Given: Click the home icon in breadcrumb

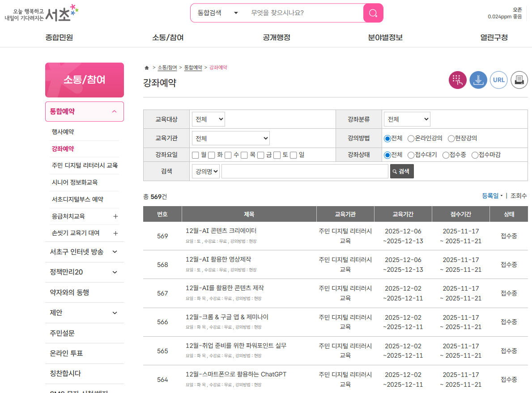Looking at the screenshot, I should 147,68.
